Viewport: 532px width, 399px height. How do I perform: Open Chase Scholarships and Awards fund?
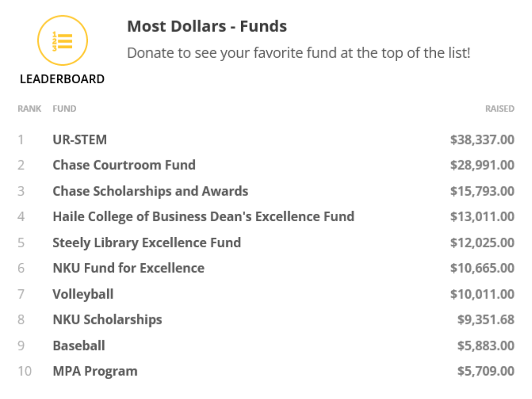click(x=150, y=191)
